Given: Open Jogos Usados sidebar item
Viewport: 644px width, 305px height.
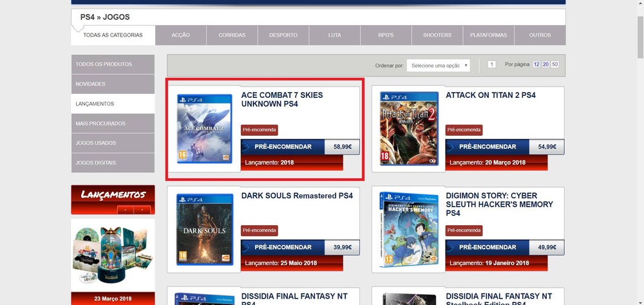Looking at the screenshot, I should 113,143.
